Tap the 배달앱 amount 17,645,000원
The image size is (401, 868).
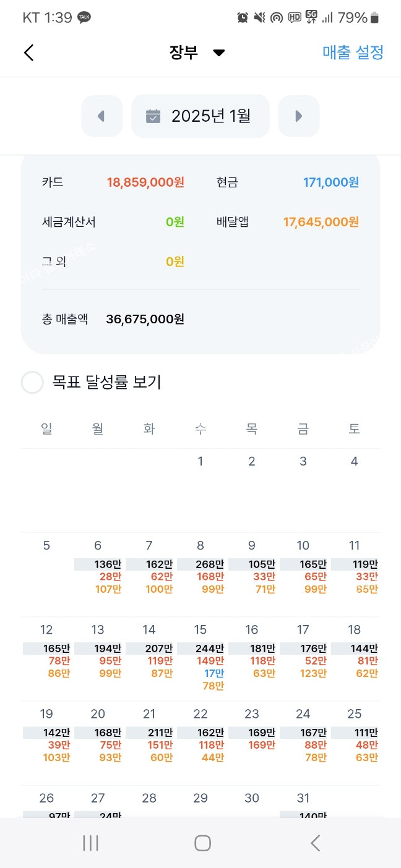pos(321,222)
